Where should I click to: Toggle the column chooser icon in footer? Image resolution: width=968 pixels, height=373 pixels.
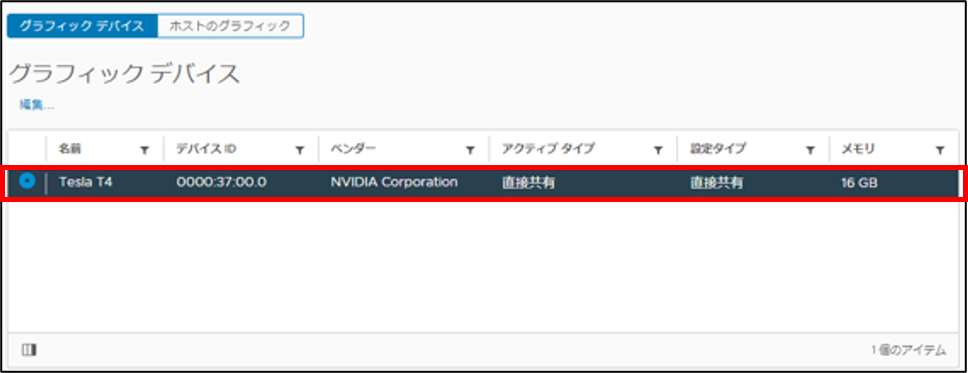29,350
